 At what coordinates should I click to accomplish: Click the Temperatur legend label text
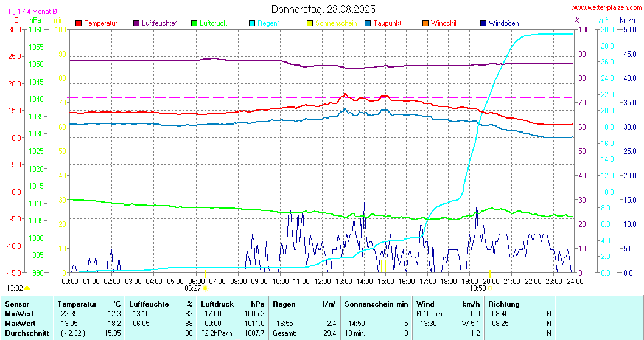click(100, 23)
